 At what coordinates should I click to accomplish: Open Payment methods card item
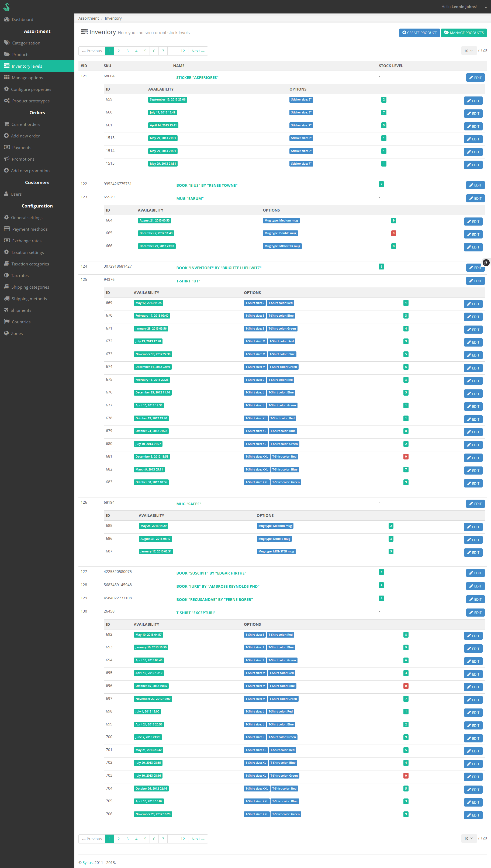click(x=37, y=229)
